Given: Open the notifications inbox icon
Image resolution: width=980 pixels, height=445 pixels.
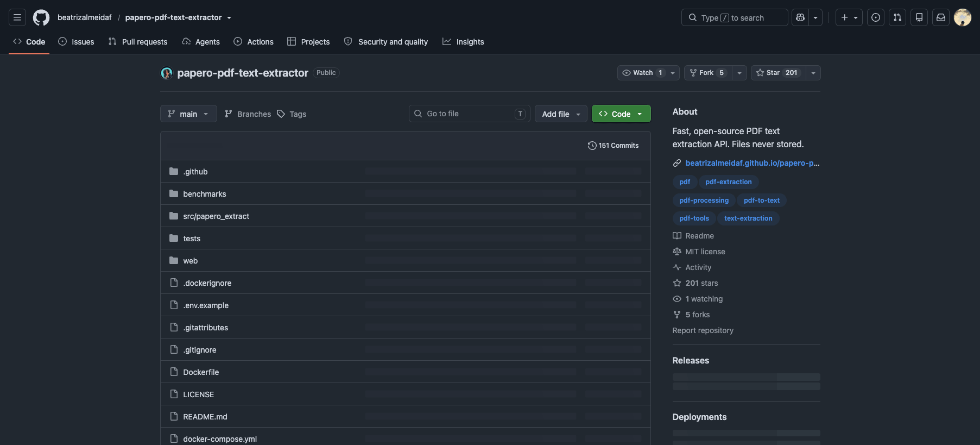Looking at the screenshot, I should [x=941, y=17].
